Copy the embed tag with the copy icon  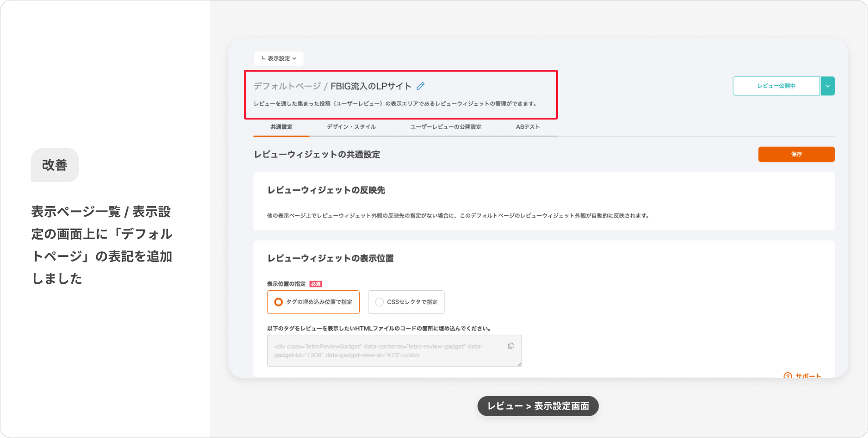point(511,346)
